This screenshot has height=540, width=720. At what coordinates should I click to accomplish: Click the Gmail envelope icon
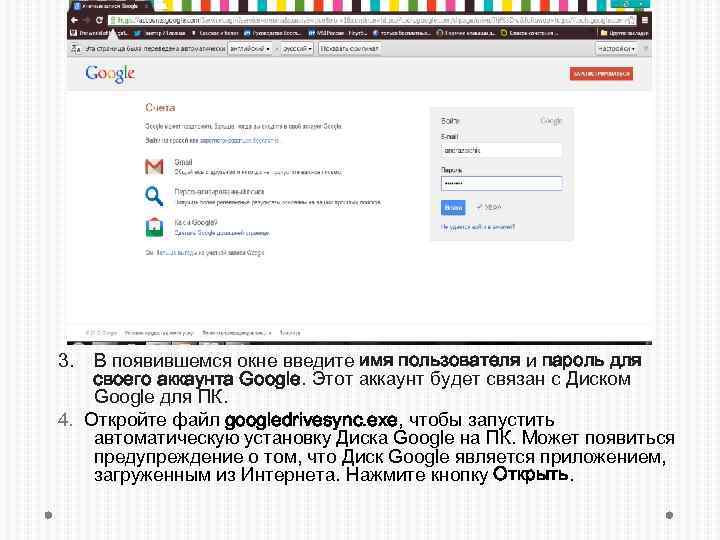154,167
